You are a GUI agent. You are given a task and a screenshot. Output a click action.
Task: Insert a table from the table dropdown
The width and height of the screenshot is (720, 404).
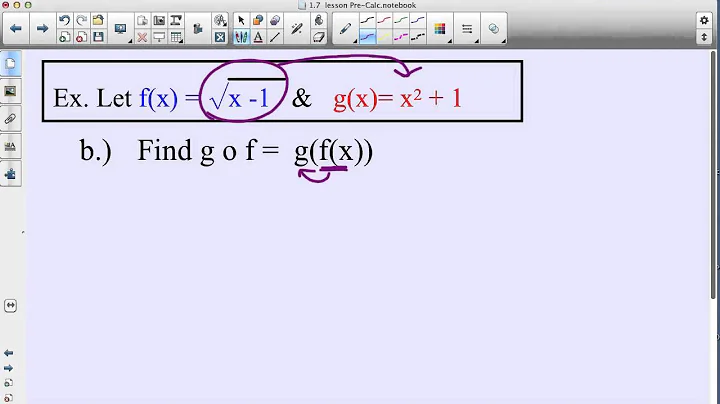coord(176,37)
